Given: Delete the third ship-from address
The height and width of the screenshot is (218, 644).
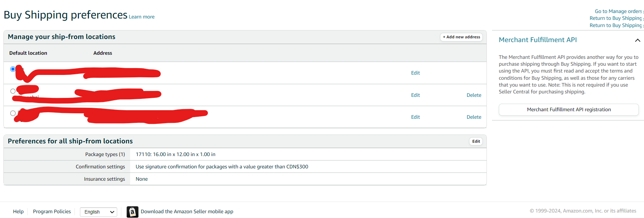Looking at the screenshot, I should [474, 117].
